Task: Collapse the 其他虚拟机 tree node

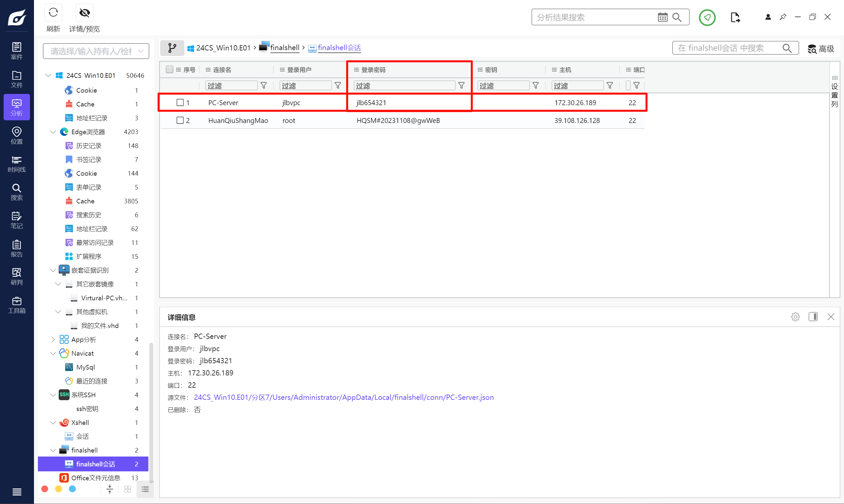Action: coord(58,312)
